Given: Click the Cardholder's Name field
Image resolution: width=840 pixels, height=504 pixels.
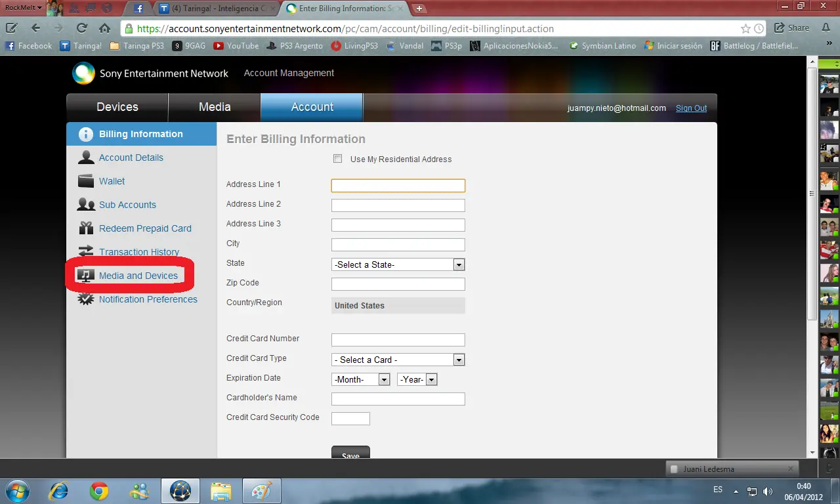Looking at the screenshot, I should 398,399.
